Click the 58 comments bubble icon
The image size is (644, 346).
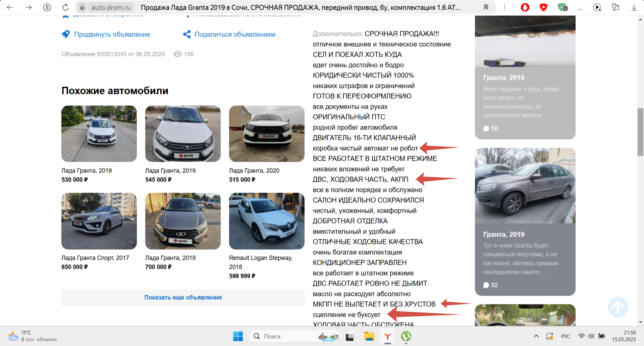pos(486,129)
